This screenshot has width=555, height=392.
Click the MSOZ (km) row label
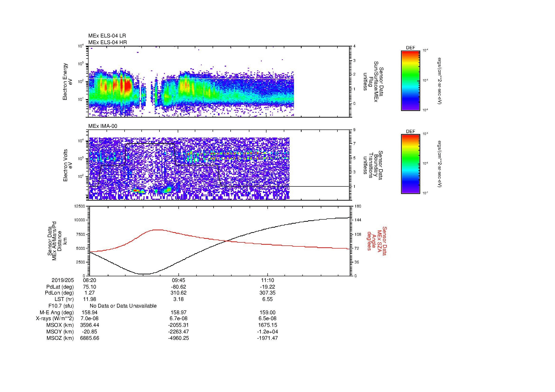click(60, 338)
